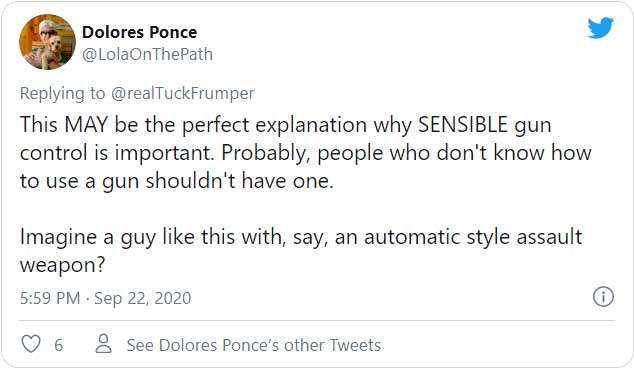Click the 'SENSIBLE gun control' tweet paragraph
This screenshot has height=368, width=634.
306,152
